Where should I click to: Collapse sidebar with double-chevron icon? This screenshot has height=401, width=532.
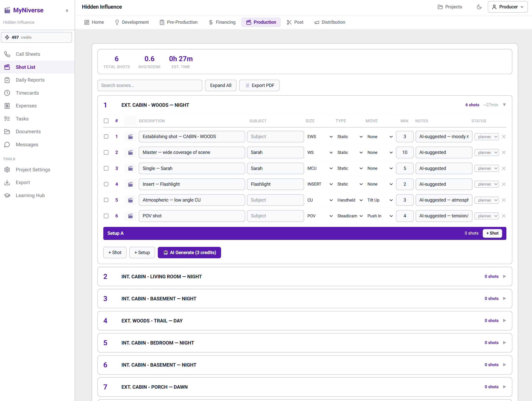pyautogui.click(x=67, y=10)
